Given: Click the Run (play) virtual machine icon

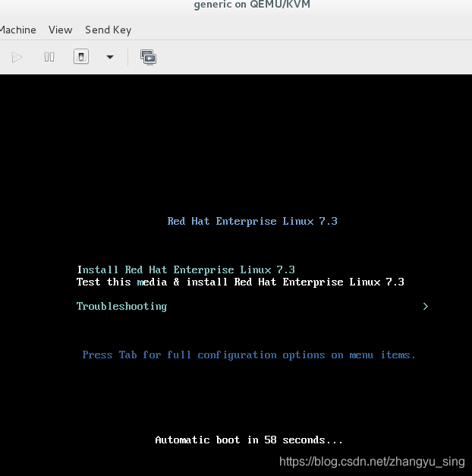Looking at the screenshot, I should coord(17,57).
